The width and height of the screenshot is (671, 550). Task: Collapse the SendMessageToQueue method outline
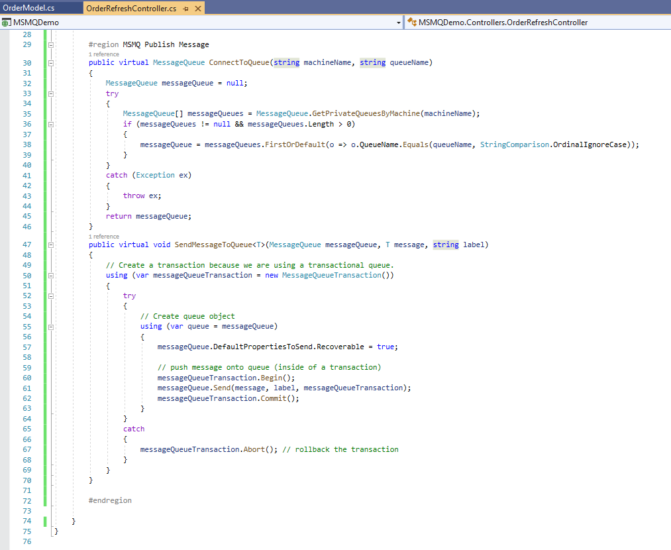tap(51, 244)
